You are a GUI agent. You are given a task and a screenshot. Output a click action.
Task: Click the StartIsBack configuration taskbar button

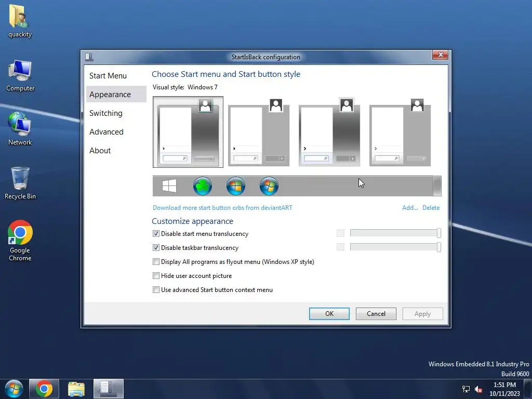point(109,389)
